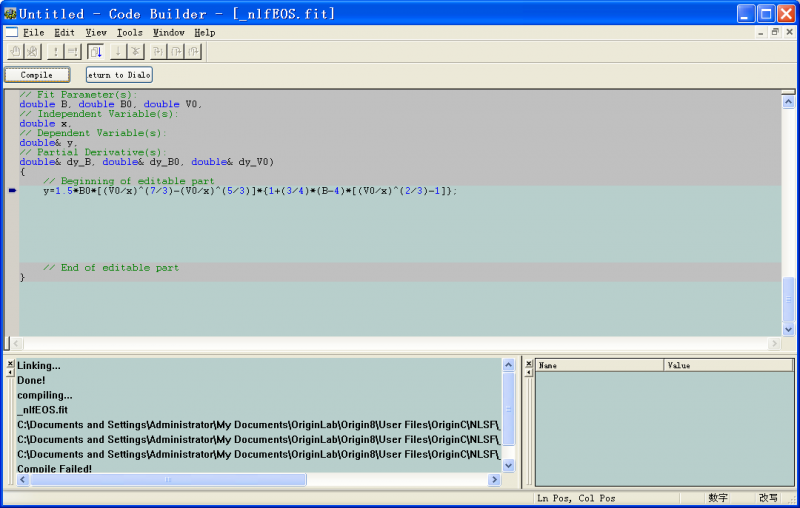The width and height of the screenshot is (800, 508).
Task: Click the output pane scroll-down arrow
Action: (x=508, y=466)
